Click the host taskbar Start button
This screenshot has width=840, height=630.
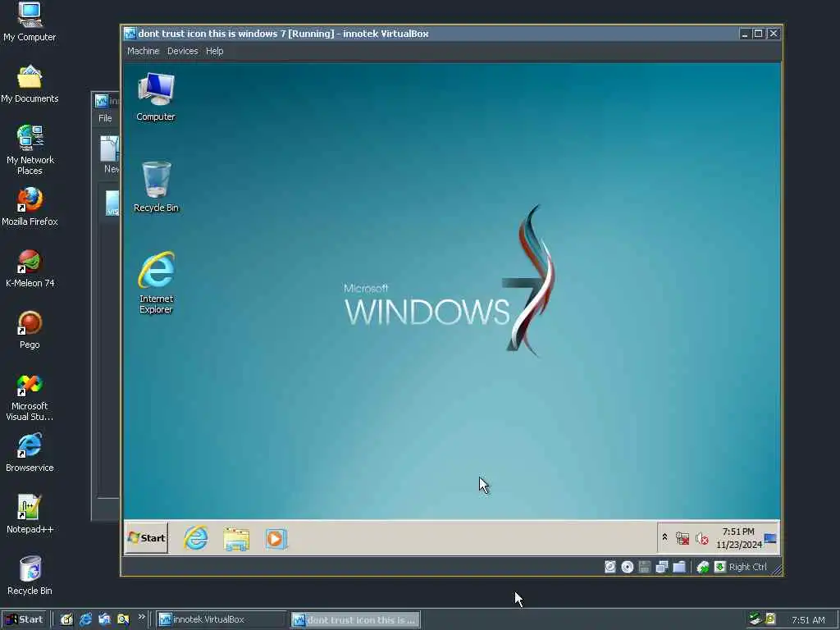click(25, 619)
